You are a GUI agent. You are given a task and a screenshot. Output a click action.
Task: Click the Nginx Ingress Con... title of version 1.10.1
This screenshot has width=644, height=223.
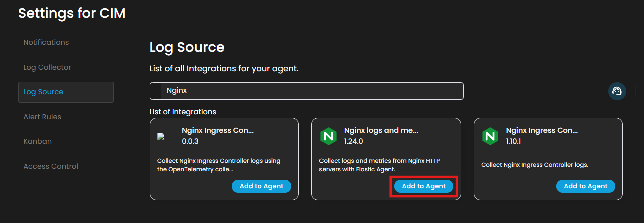pyautogui.click(x=542, y=130)
